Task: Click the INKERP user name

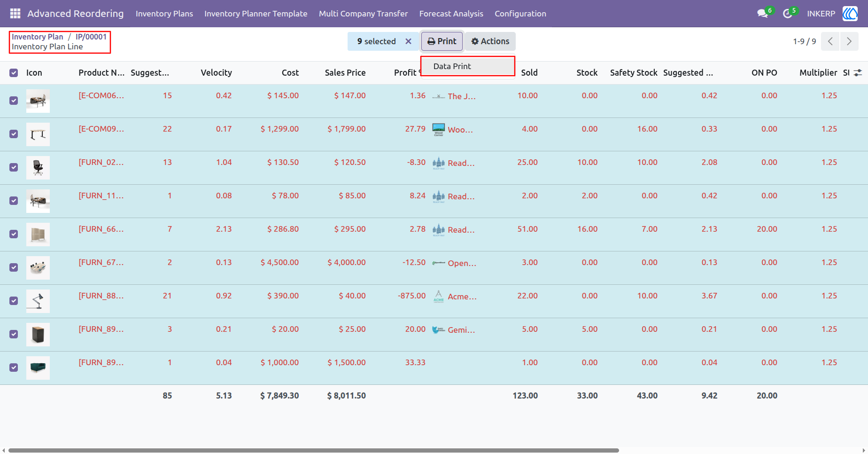Action: click(821, 14)
